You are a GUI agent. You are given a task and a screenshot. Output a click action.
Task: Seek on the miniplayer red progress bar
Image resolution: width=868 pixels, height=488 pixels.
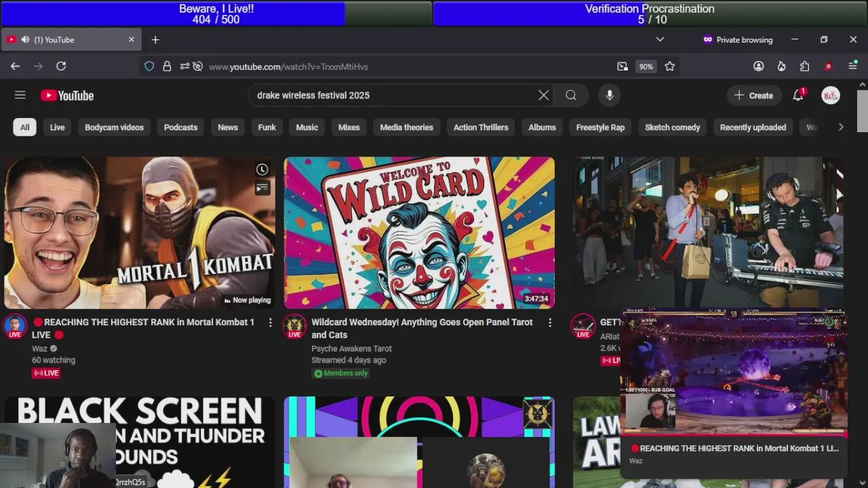734,434
